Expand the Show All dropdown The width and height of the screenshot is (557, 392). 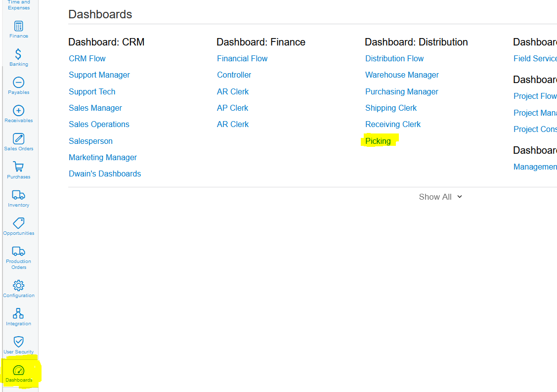click(x=440, y=197)
